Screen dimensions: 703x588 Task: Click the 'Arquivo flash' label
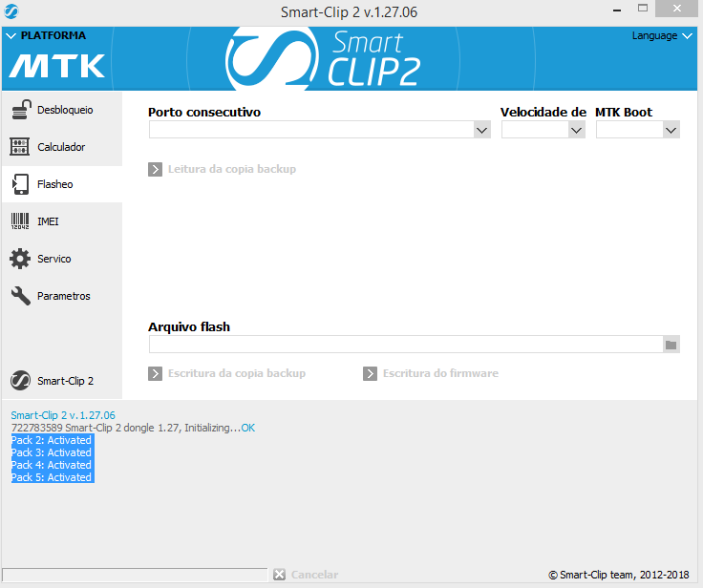pos(189,326)
